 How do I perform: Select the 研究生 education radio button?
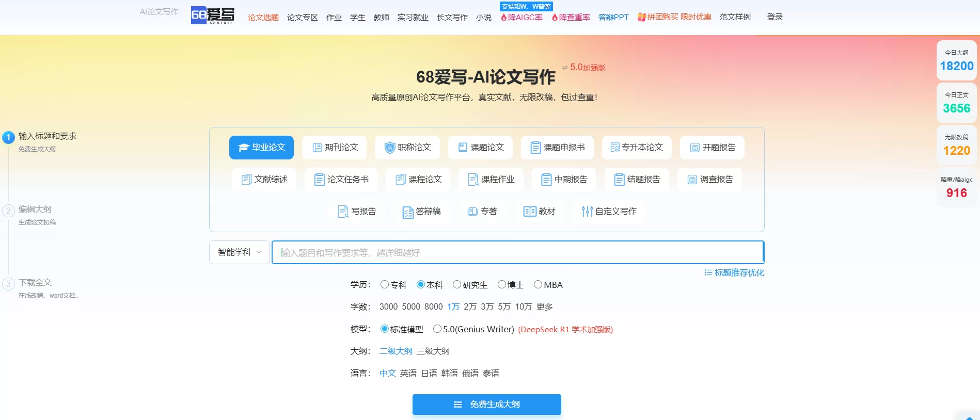coord(457,285)
